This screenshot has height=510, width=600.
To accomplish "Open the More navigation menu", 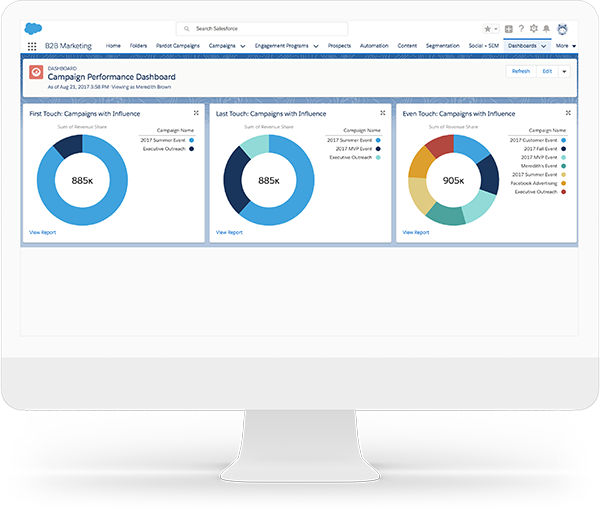I will 566,46.
